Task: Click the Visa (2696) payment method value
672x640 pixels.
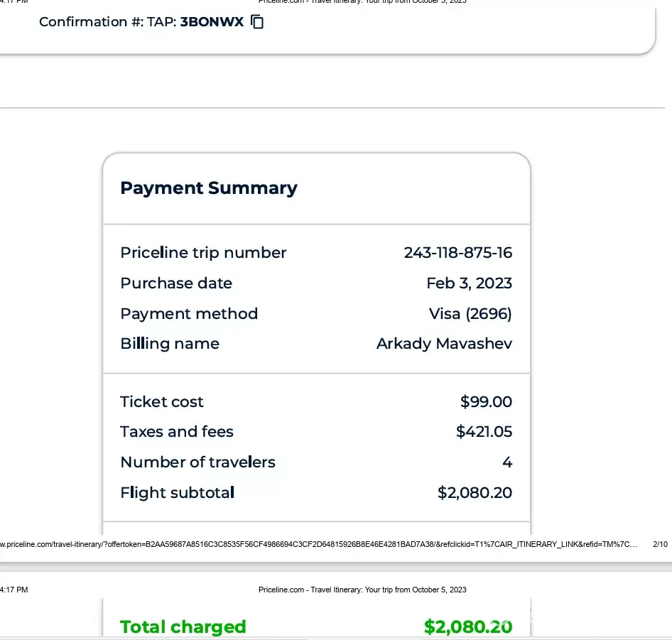Action: [470, 314]
